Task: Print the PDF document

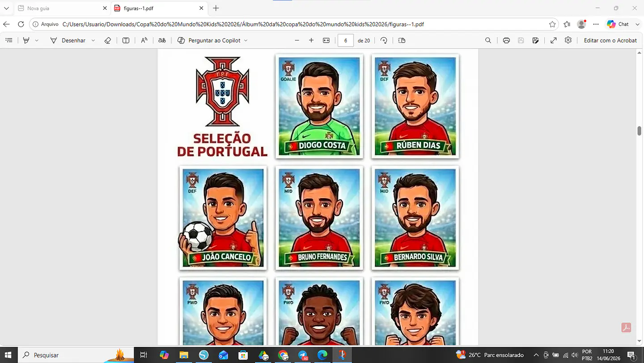Action: 506,40
